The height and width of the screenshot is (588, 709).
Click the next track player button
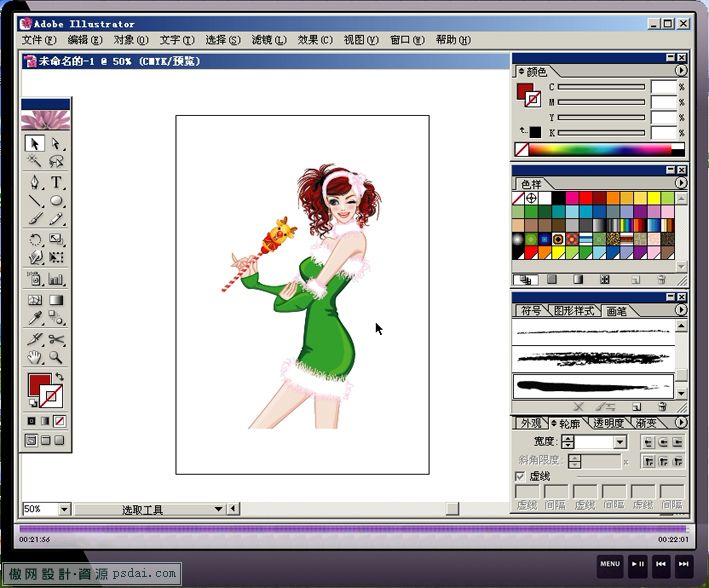684,564
